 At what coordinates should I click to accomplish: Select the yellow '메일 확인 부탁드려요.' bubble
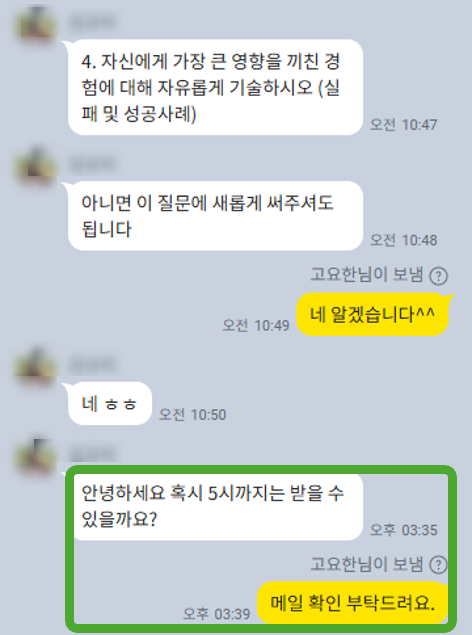click(x=353, y=603)
